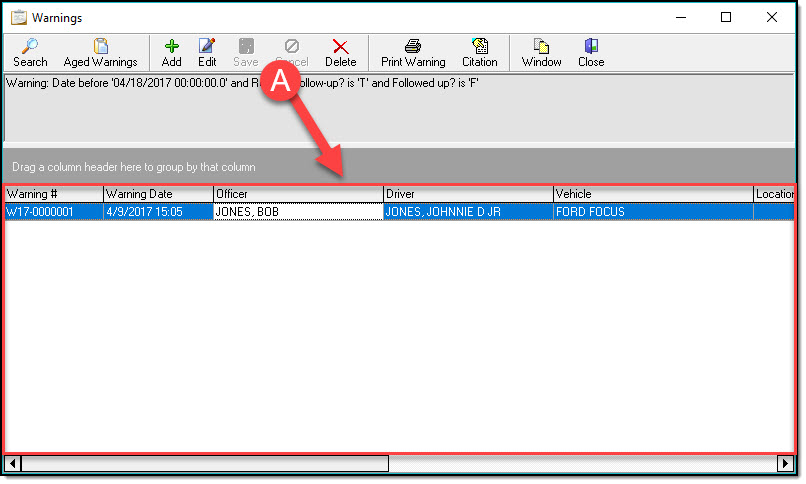Add a new warning record
The image size is (806, 484).
point(171,46)
